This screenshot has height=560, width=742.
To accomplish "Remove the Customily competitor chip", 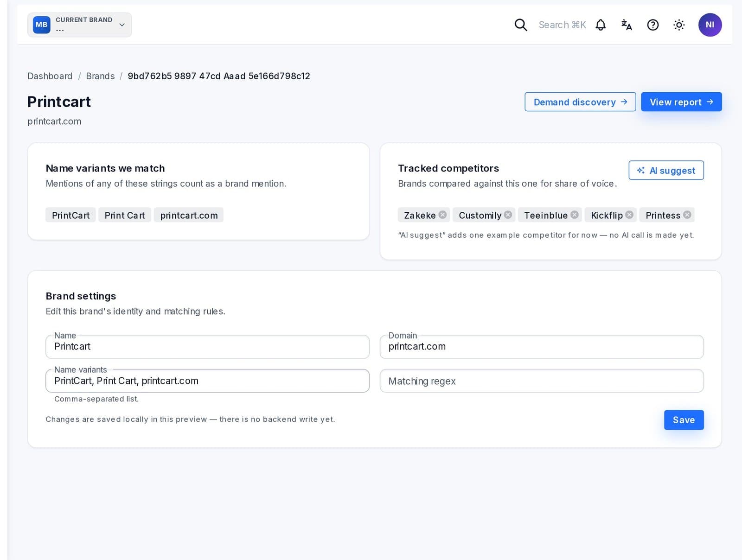I will point(508,215).
